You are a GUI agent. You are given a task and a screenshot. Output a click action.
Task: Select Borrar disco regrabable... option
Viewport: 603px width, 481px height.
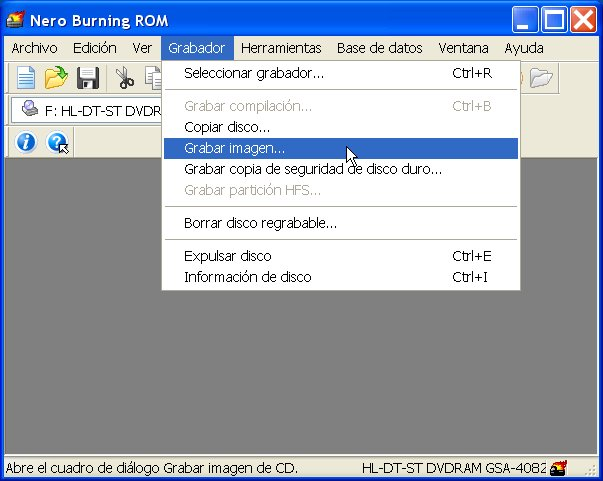260,223
